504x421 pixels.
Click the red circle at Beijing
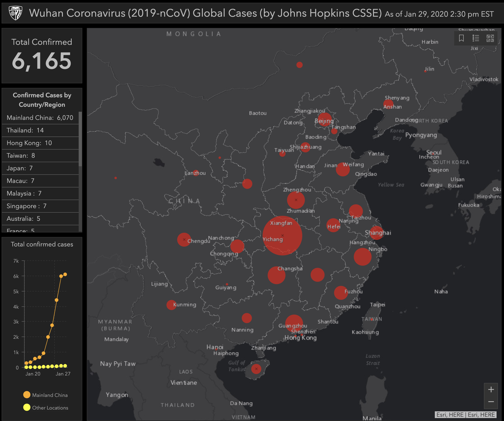pyautogui.click(x=325, y=119)
